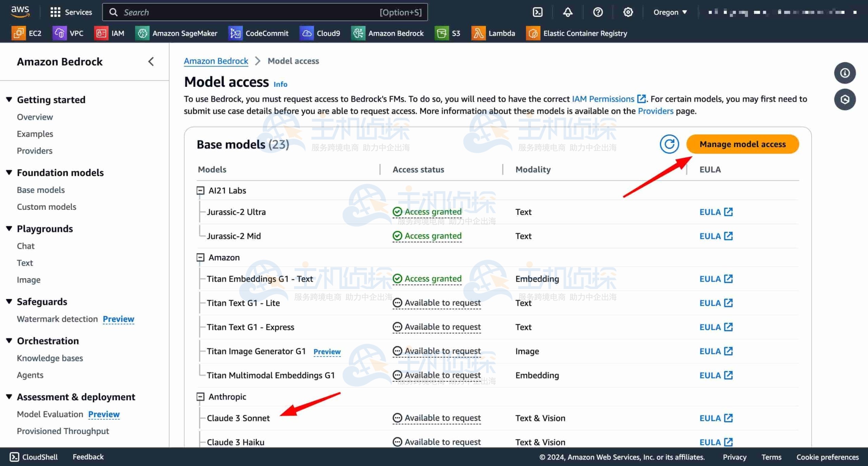Viewport: 868px width, 466px height.
Task: Refresh the base models list
Action: 669,144
